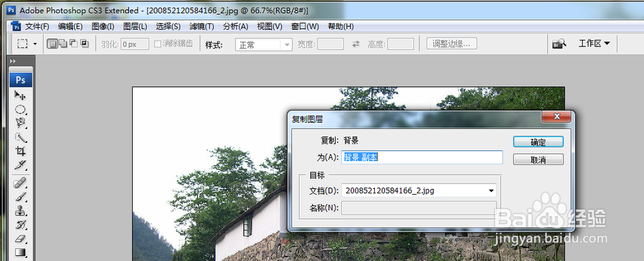Open the 文档(D) dropdown list
Image resolution: width=644 pixels, height=261 pixels.
coord(419,191)
